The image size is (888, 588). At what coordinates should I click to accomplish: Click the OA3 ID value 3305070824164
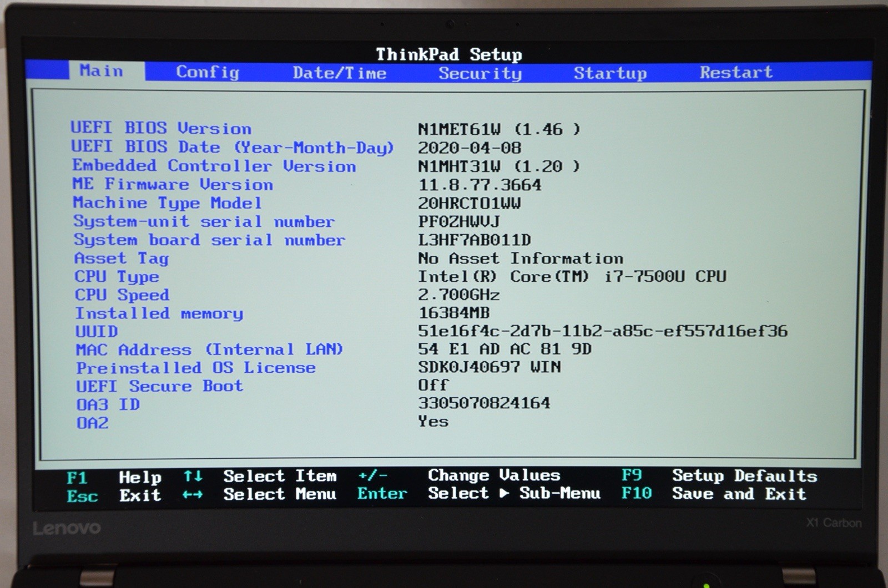pyautogui.click(x=485, y=403)
